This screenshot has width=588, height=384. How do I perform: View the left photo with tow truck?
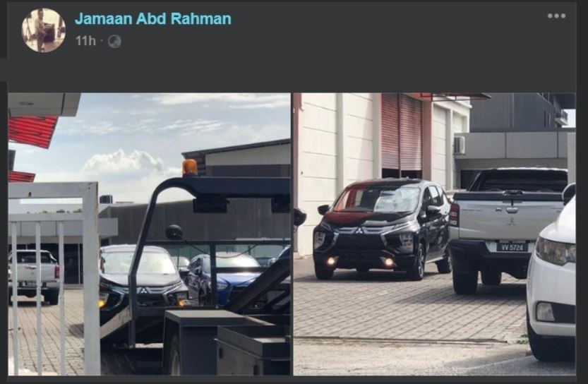tap(150, 234)
